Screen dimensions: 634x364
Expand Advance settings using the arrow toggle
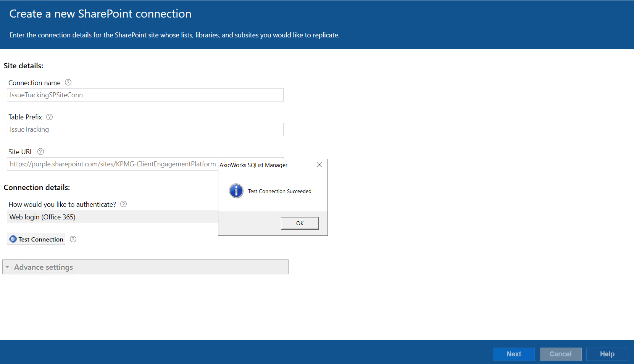[x=7, y=267]
